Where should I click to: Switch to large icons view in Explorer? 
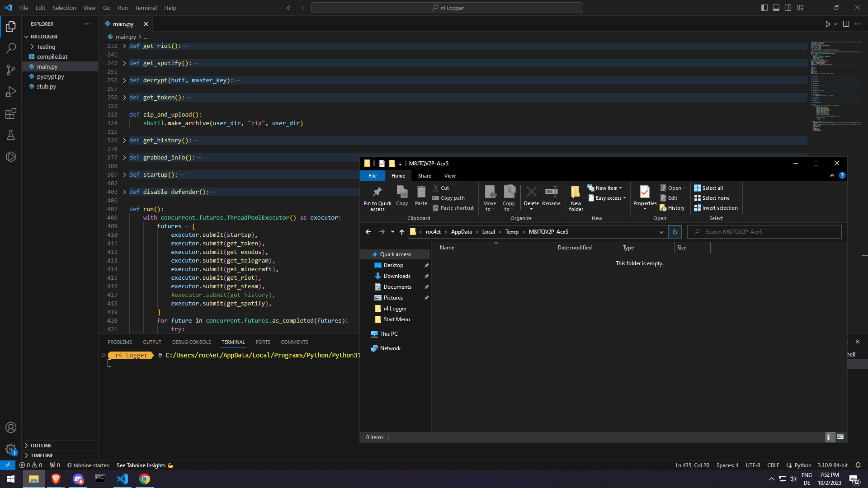(840, 437)
